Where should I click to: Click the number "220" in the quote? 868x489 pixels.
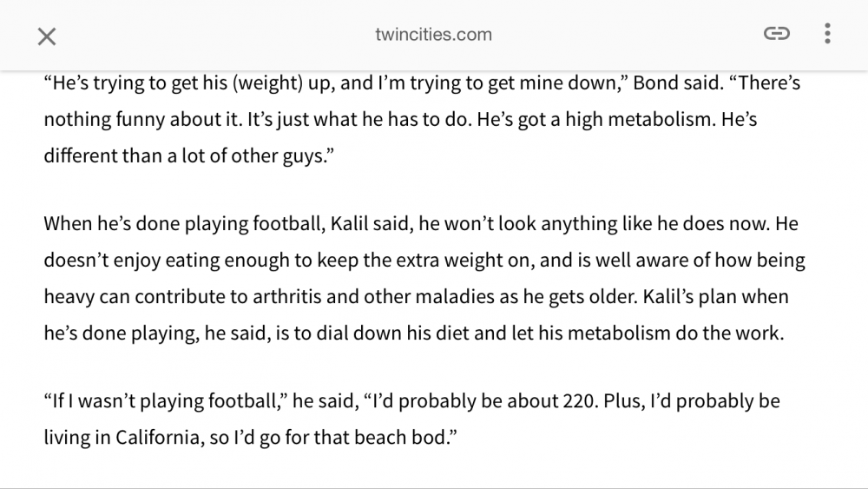[x=581, y=401]
